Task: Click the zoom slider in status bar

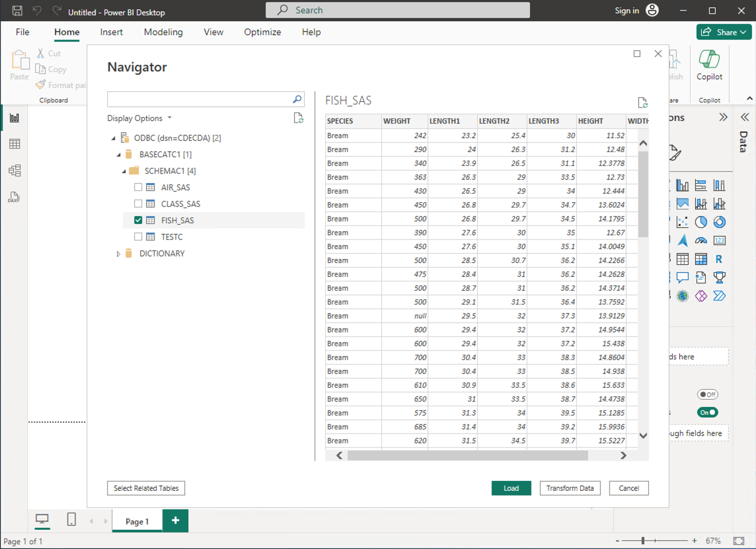Action: [x=643, y=540]
